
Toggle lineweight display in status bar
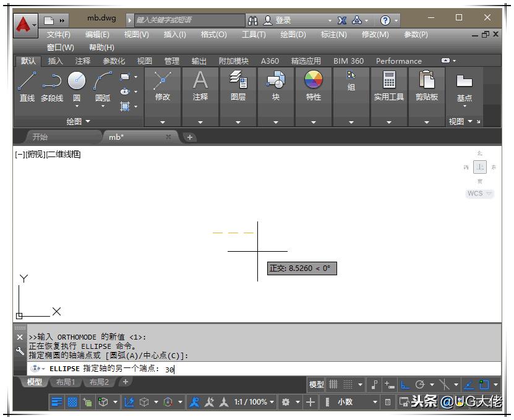coord(57,402)
